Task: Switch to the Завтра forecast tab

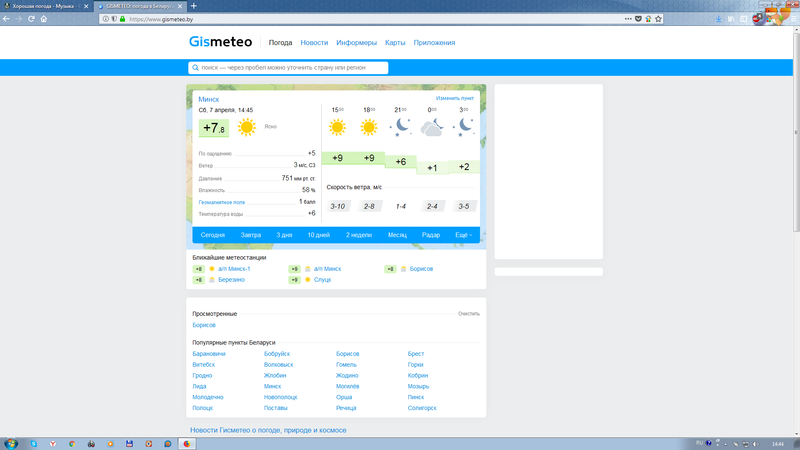Action: [x=251, y=235]
